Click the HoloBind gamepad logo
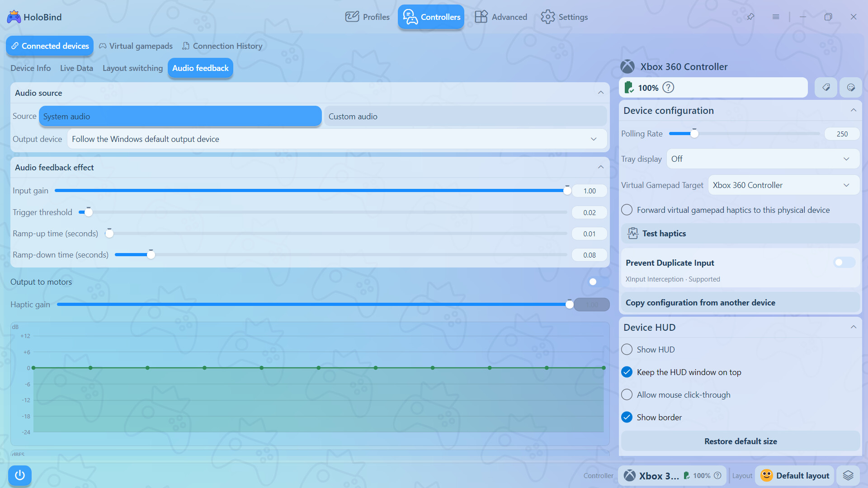The image size is (868, 488). pos(14,17)
